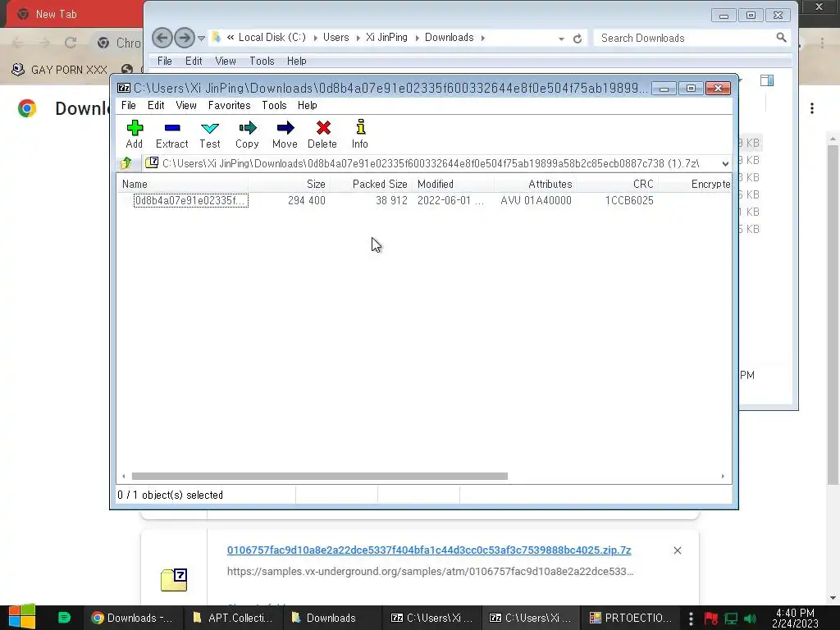Screen dimensions: 840x630
Task: Toggle the Explorer preview pane icon
Action: pos(767,80)
